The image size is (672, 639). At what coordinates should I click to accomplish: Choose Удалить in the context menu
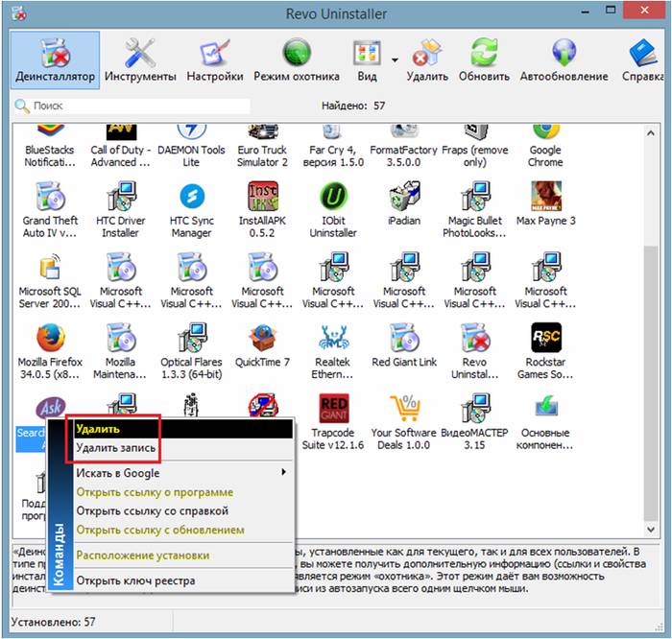(x=98, y=429)
